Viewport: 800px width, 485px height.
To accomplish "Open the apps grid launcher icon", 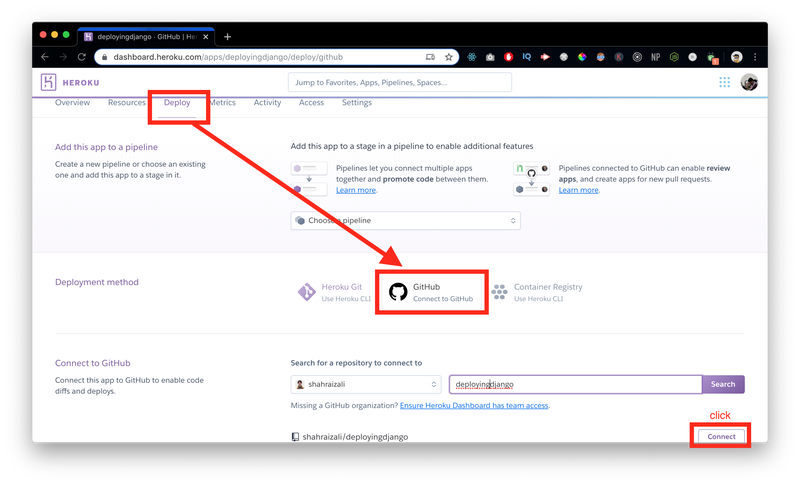I will pyautogui.click(x=724, y=82).
